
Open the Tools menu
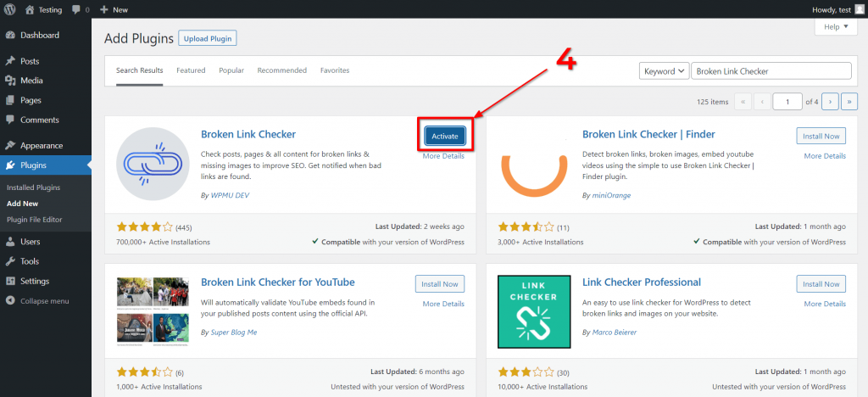pos(30,261)
